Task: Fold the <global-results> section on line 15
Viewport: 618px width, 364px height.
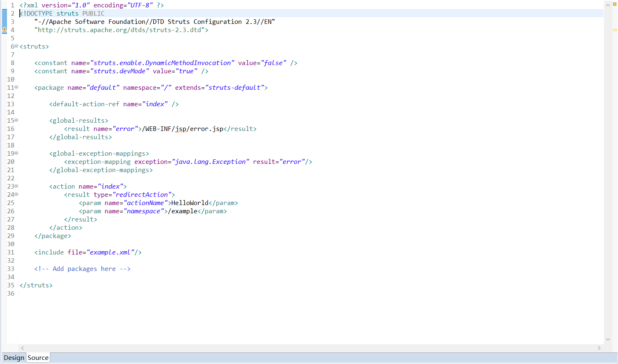Action: click(x=16, y=120)
